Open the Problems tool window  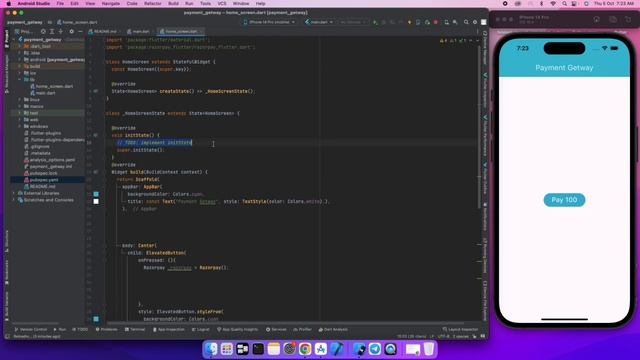(106, 329)
